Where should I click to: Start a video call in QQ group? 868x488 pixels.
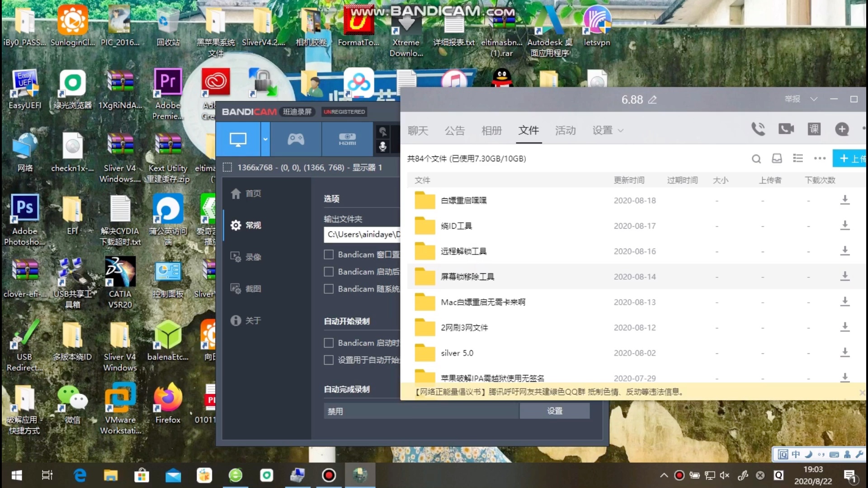click(x=786, y=129)
